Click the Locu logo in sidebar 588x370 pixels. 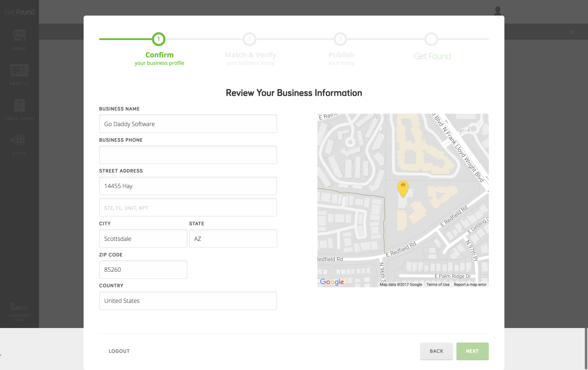click(x=19, y=307)
